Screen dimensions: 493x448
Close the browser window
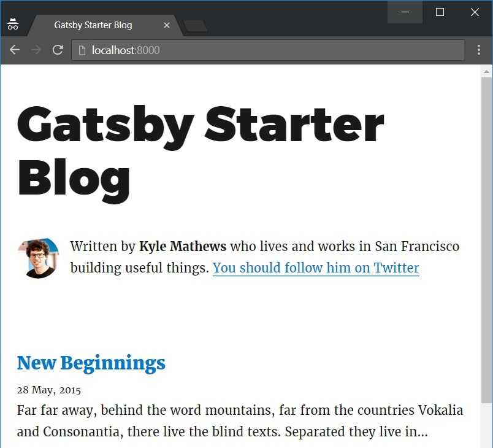pos(475,12)
